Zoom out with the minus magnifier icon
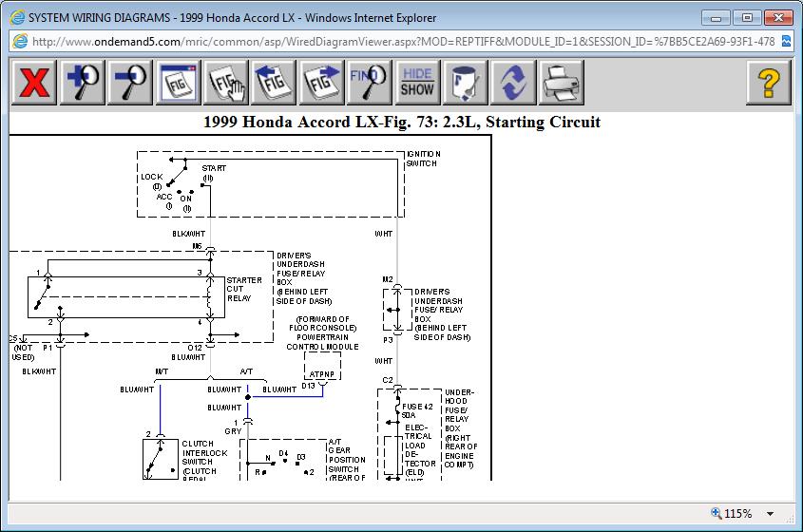The image size is (803, 532). point(129,83)
